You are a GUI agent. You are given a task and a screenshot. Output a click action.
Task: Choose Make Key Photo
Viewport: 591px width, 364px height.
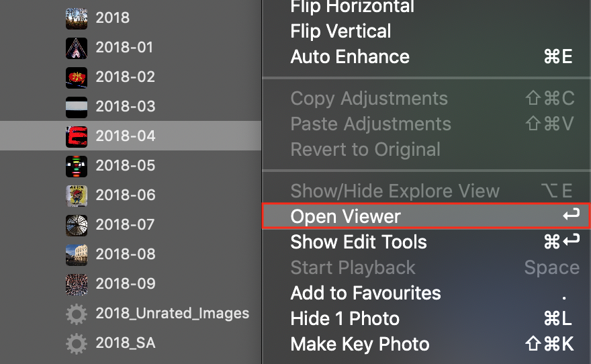click(x=359, y=344)
